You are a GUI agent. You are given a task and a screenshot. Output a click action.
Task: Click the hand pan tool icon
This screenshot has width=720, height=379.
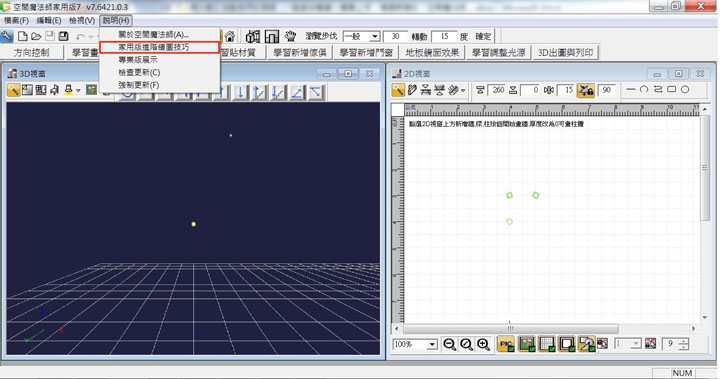290,36
